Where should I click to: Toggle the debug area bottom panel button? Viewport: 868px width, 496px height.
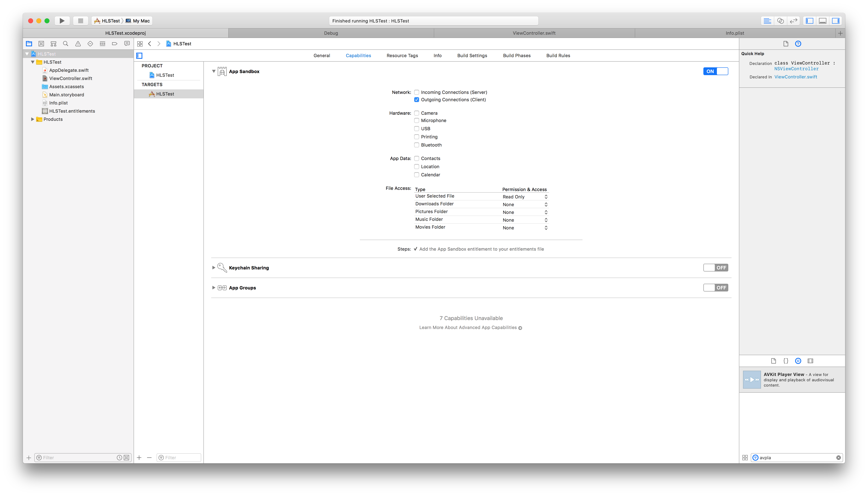click(x=822, y=21)
